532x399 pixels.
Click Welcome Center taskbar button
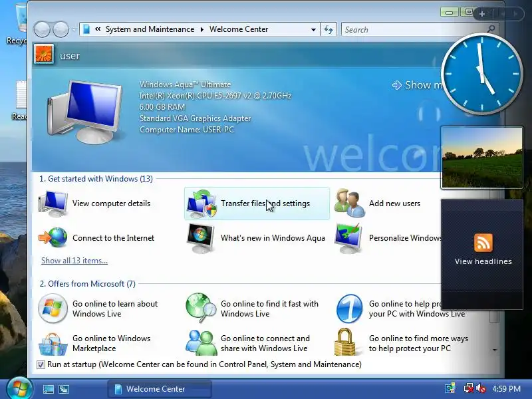point(160,389)
